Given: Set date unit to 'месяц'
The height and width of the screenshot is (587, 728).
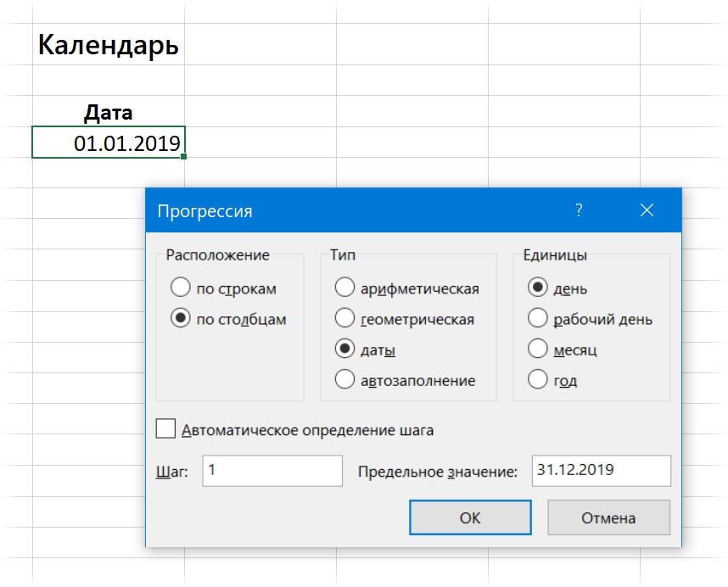Looking at the screenshot, I should pyautogui.click(x=538, y=349).
